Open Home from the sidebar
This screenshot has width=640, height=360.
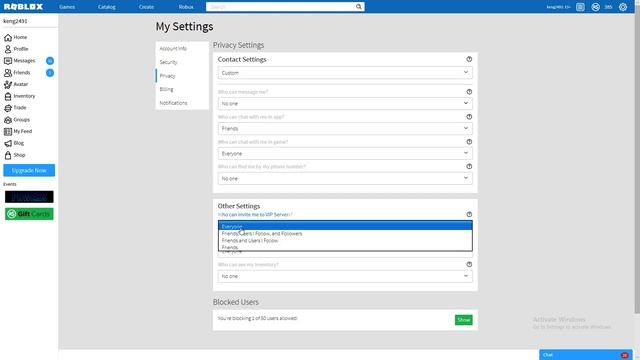[16, 38]
